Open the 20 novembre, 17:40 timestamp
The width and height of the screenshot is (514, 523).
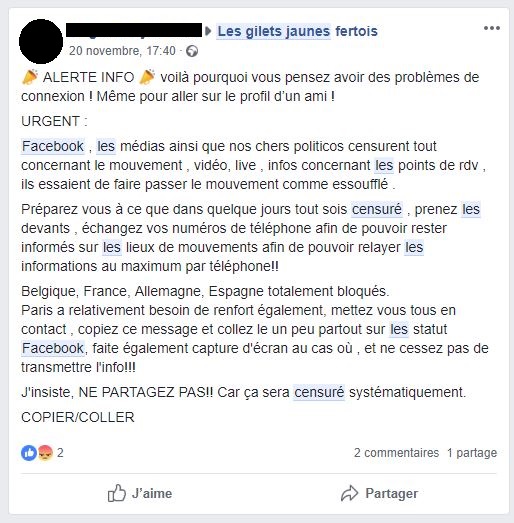coord(122,51)
